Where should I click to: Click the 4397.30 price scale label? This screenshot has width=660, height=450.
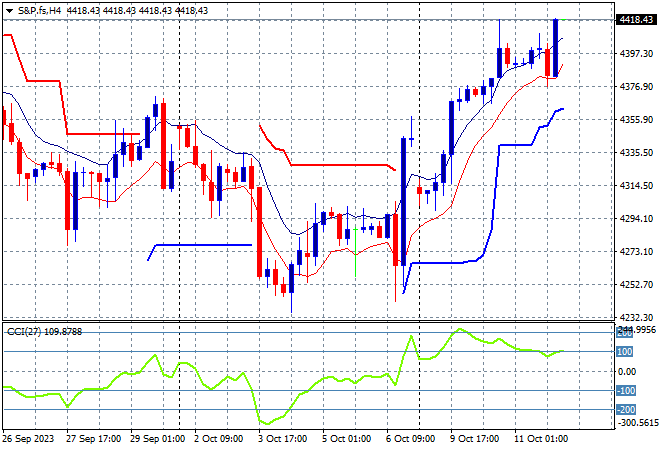click(636, 53)
